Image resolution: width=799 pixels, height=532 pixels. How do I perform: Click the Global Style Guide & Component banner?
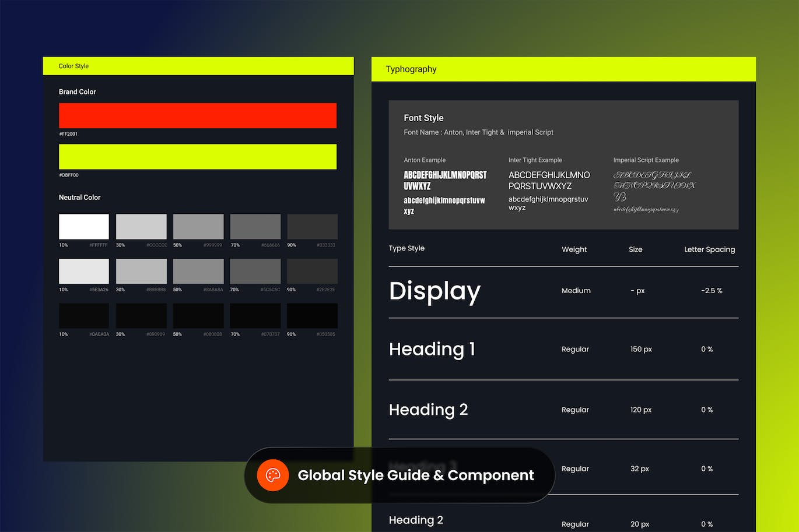pyautogui.click(x=399, y=475)
